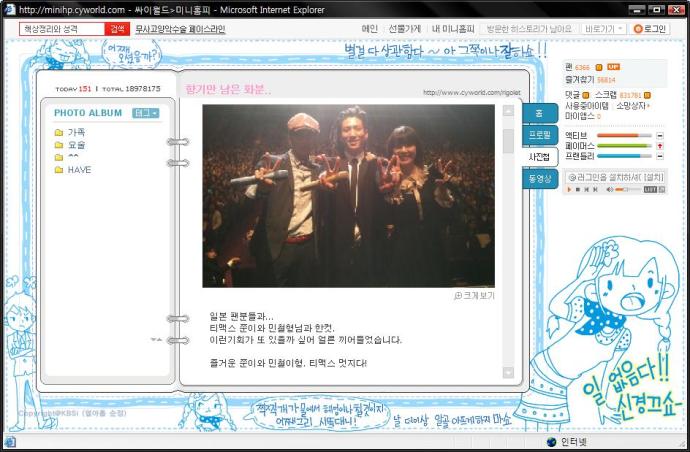Image resolution: width=690 pixels, height=452 pixels.
Task: Open 선물가게 in the top menu
Action: pyautogui.click(x=404, y=29)
